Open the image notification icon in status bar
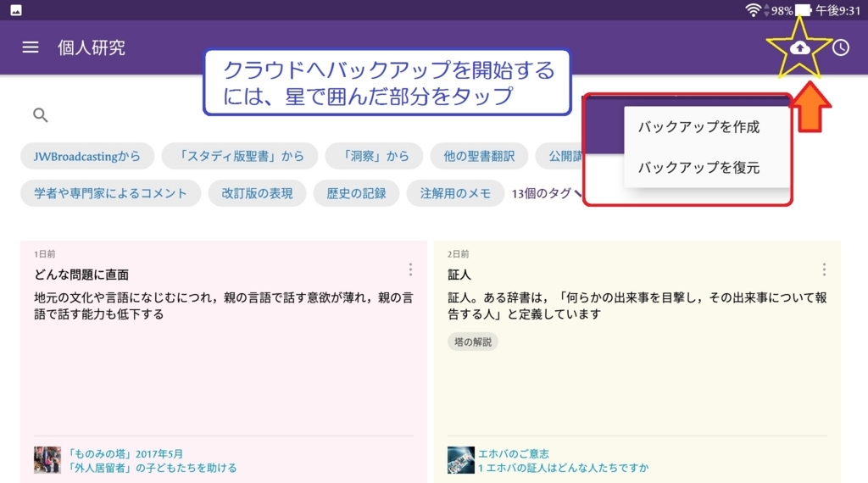This screenshot has height=483, width=868. click(16, 10)
